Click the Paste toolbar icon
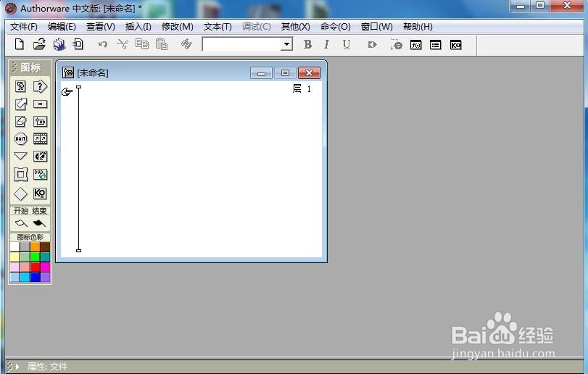The image size is (588, 374). pos(162,44)
